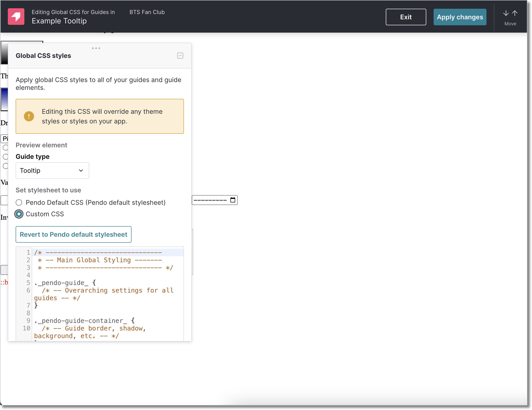Click the three-dot drag handle on panel
The height and width of the screenshot is (410, 532).
pos(96,48)
